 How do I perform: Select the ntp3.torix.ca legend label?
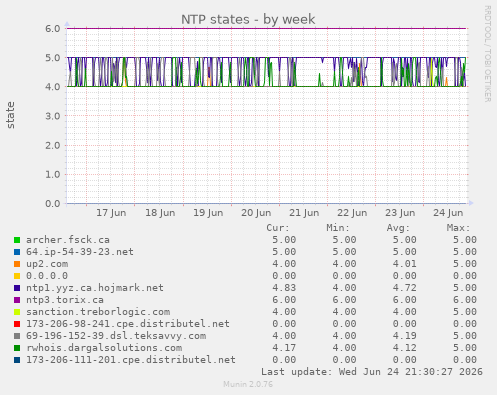(65, 300)
